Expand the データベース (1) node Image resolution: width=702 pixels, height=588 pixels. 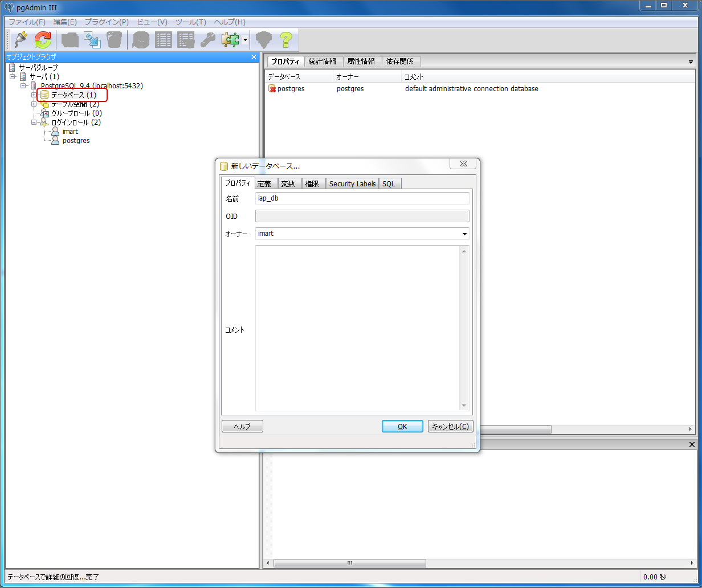coord(34,95)
